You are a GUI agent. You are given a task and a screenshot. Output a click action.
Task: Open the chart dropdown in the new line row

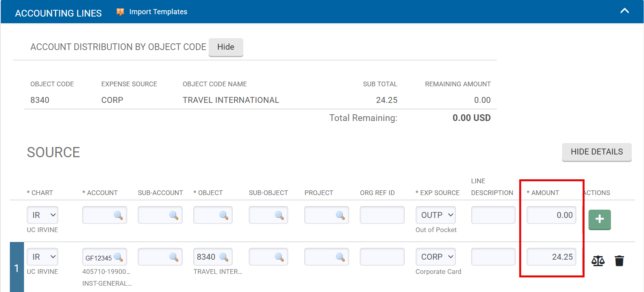tap(43, 215)
